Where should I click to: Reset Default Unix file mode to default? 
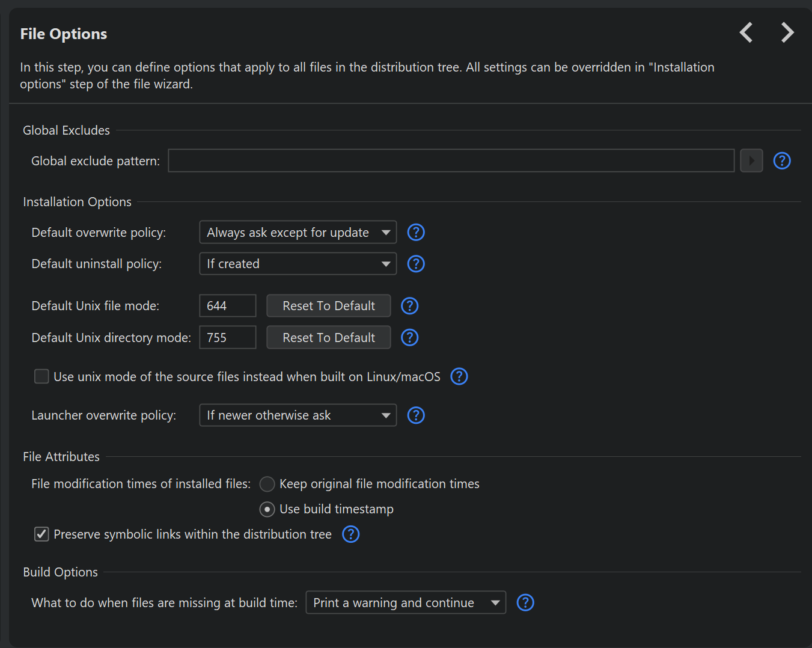pos(329,306)
